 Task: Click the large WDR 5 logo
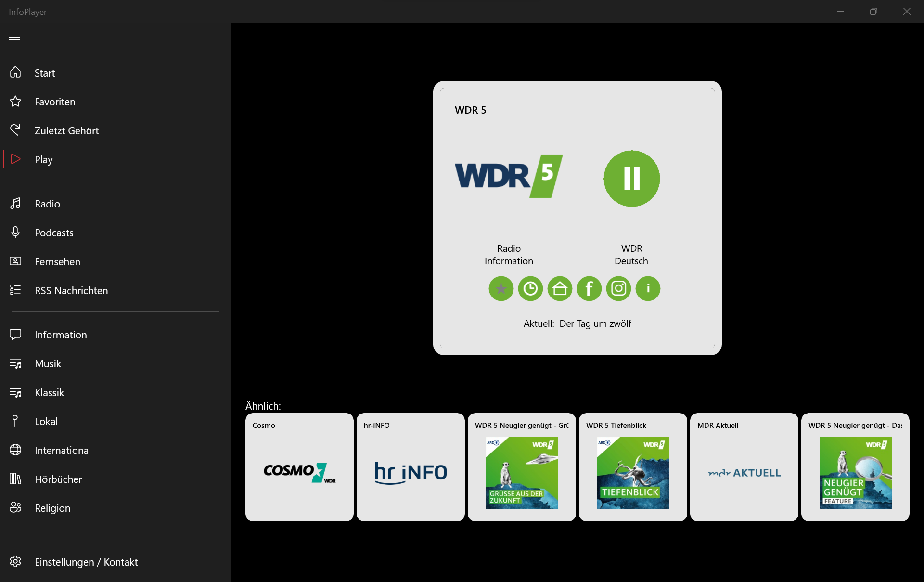tap(509, 176)
